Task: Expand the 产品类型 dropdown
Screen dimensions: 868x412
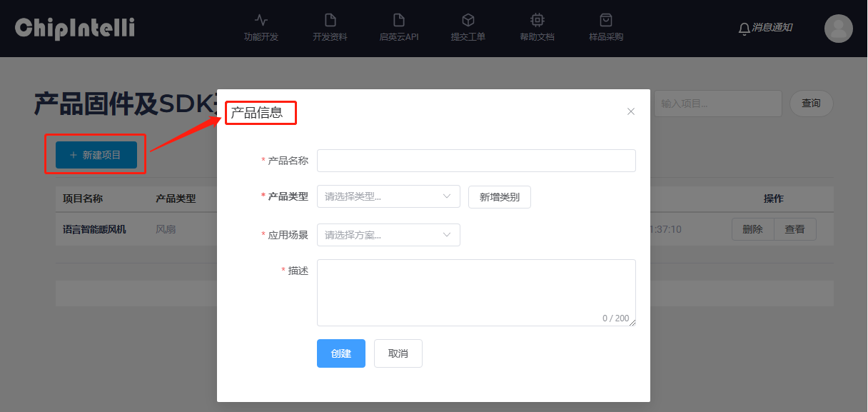Action: (x=388, y=196)
